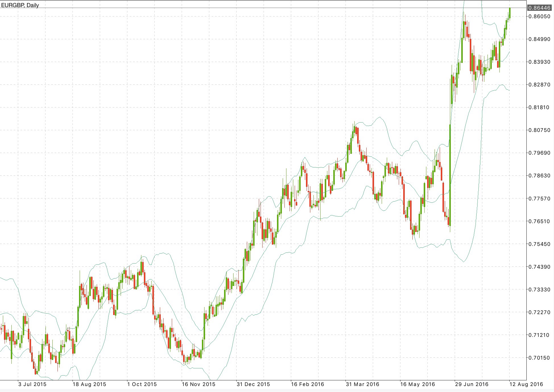Click the 0.81810 price axis label
Image resolution: width=554 pixels, height=392 pixels.
[539, 107]
